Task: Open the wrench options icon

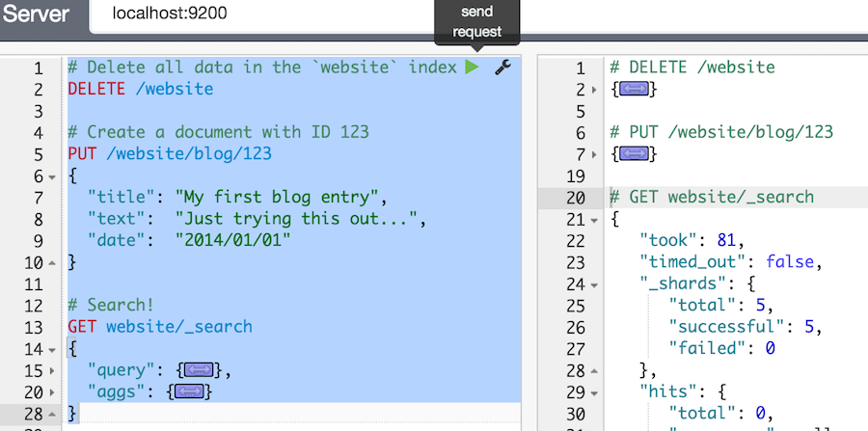Action: coord(502,67)
